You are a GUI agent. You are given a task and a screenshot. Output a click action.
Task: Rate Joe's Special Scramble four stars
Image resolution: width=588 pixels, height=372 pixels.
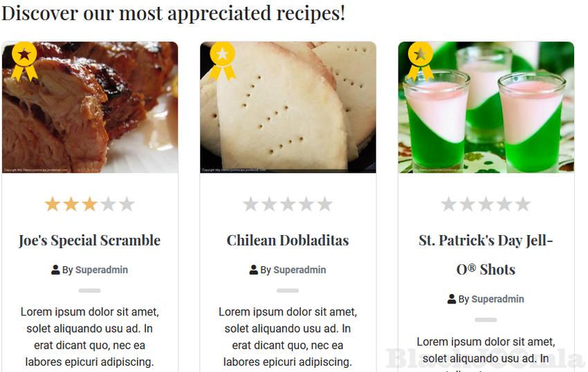tap(108, 205)
